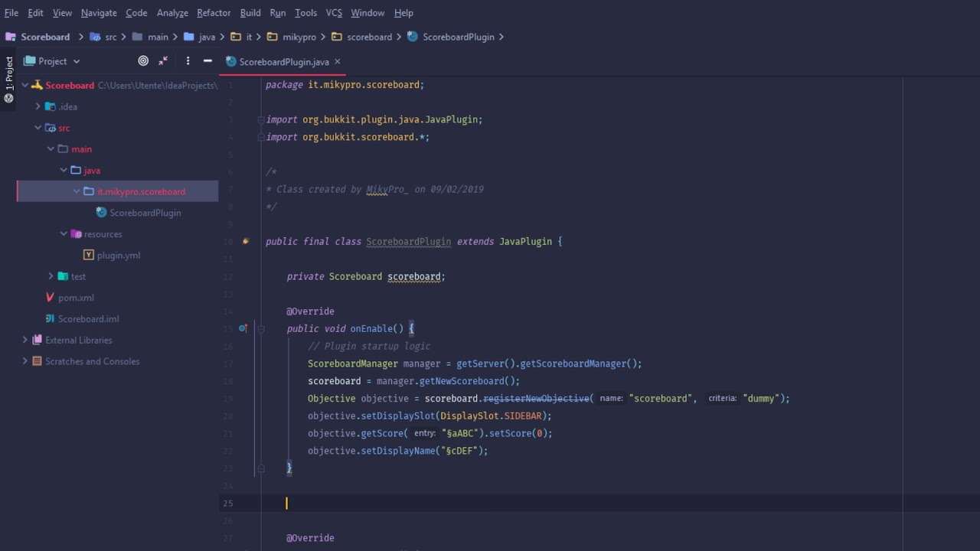Screen dimensions: 980x551
Task: Expand Scratches and Consoles
Action: pyautogui.click(x=25, y=361)
